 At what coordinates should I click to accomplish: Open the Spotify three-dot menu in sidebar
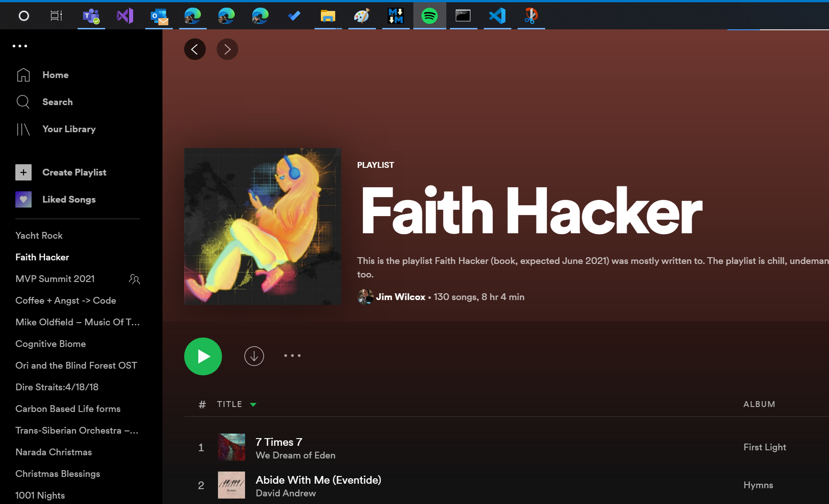coord(20,46)
